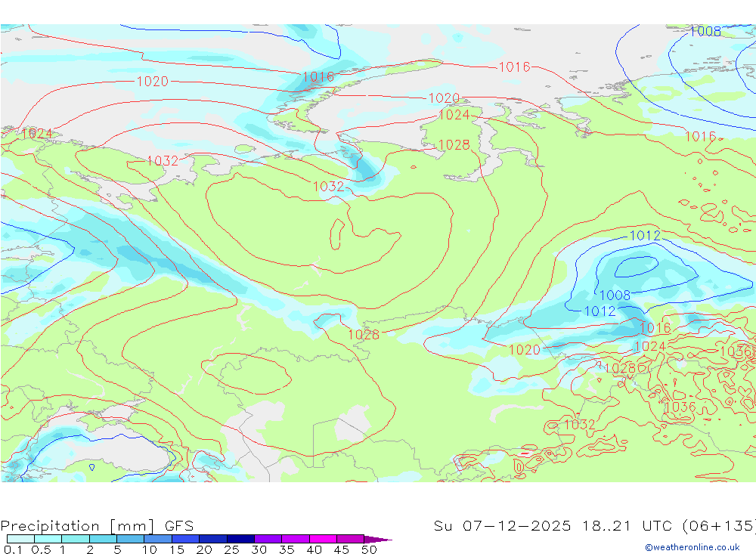Click the 1020 label on the upper-left isobar

pos(153,82)
